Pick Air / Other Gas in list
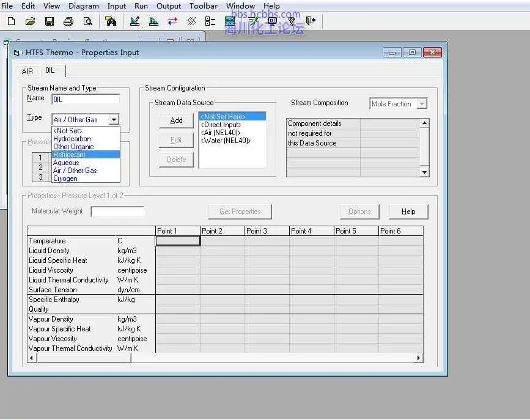The height and width of the screenshot is (420, 530). [86, 171]
